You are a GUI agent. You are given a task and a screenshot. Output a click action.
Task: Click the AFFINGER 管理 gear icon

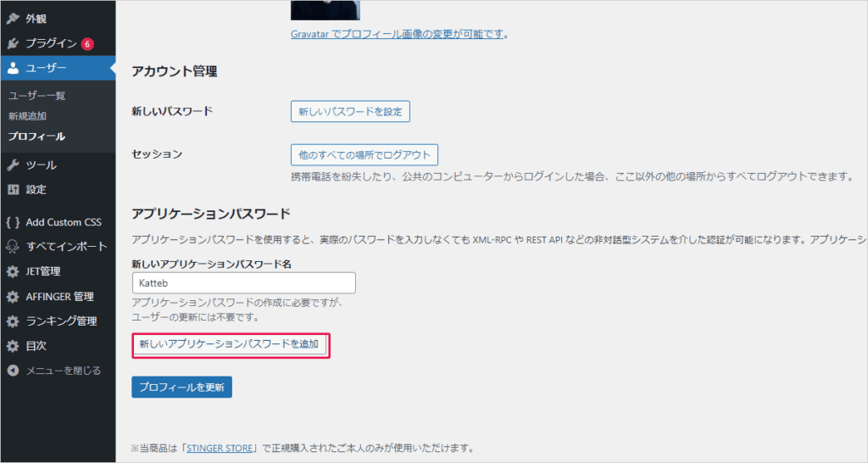[x=13, y=296]
